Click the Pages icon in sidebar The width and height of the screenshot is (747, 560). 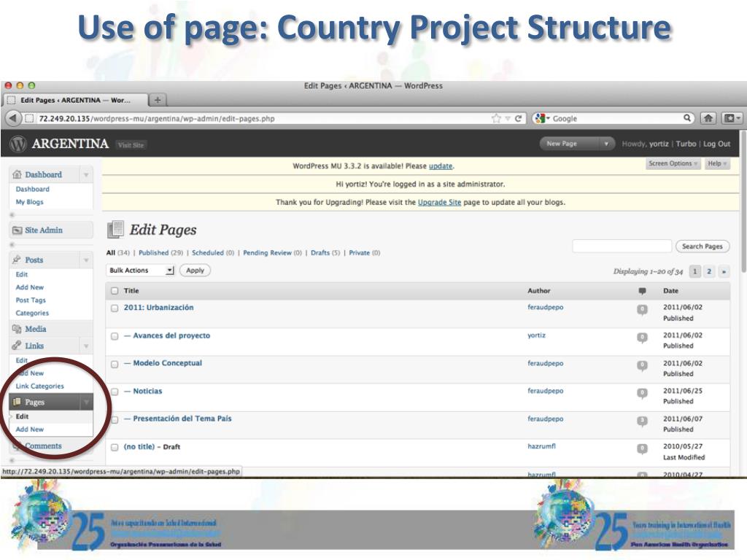pyautogui.click(x=18, y=402)
